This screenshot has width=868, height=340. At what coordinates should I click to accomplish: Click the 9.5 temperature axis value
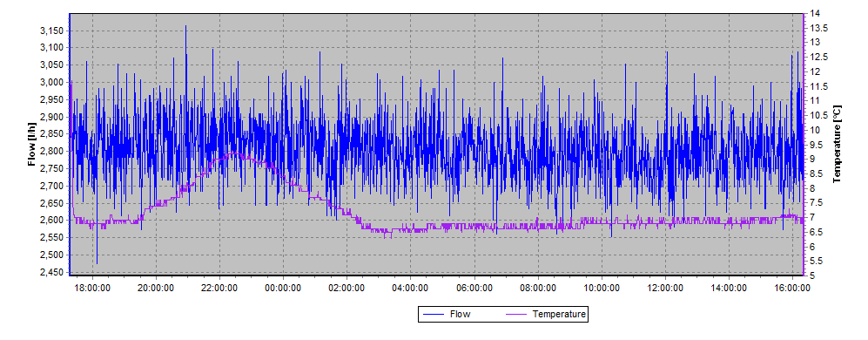click(x=816, y=144)
